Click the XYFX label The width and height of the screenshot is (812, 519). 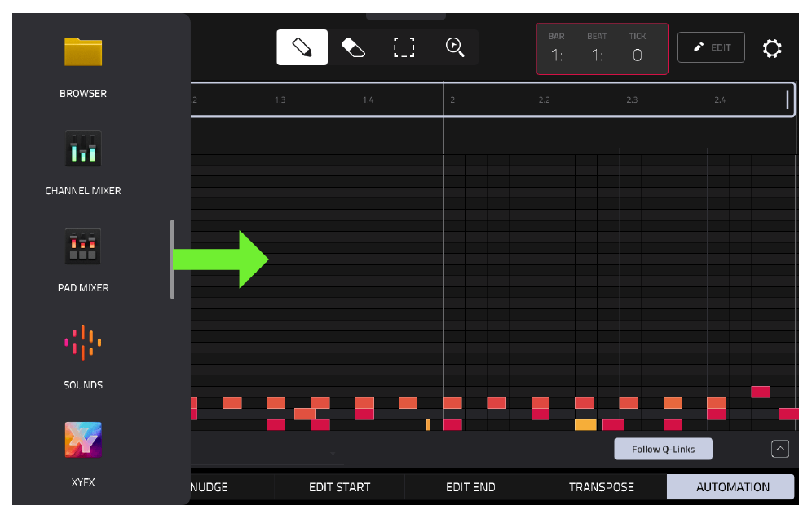click(83, 481)
